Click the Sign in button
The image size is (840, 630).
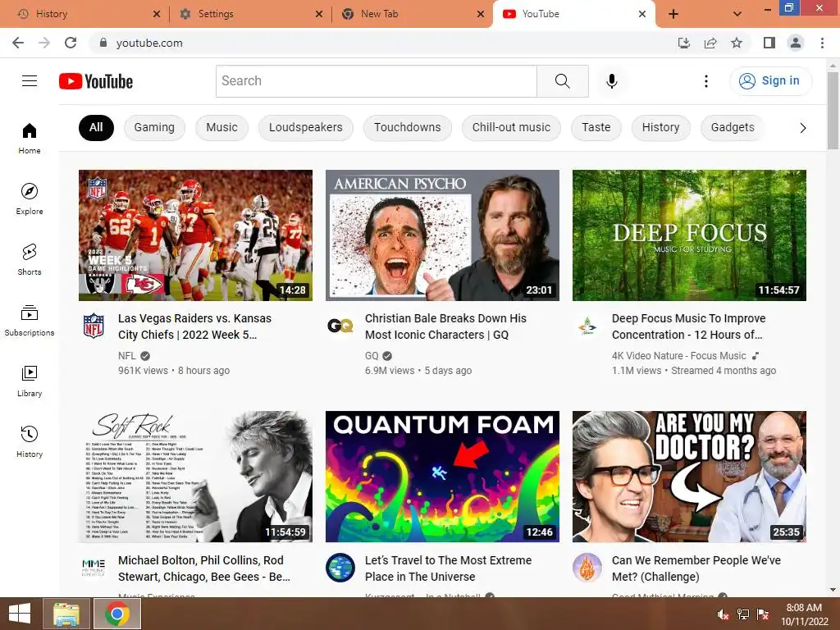point(770,81)
